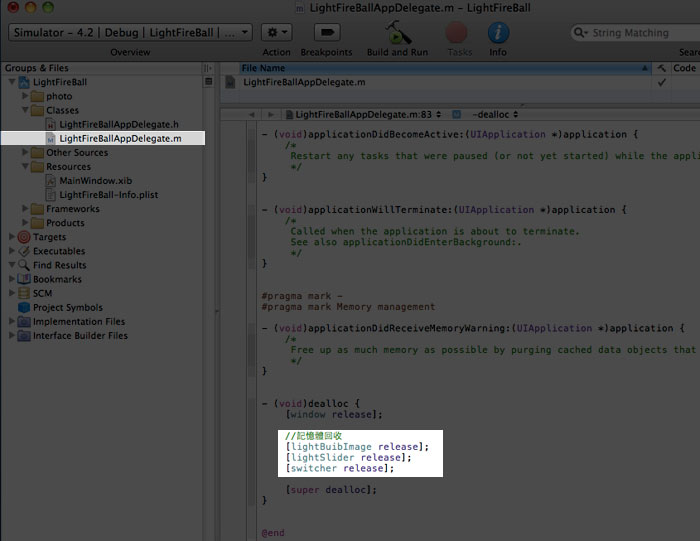The width and height of the screenshot is (700, 541).
Task: Click the [super dealloc] code line
Action: 331,490
